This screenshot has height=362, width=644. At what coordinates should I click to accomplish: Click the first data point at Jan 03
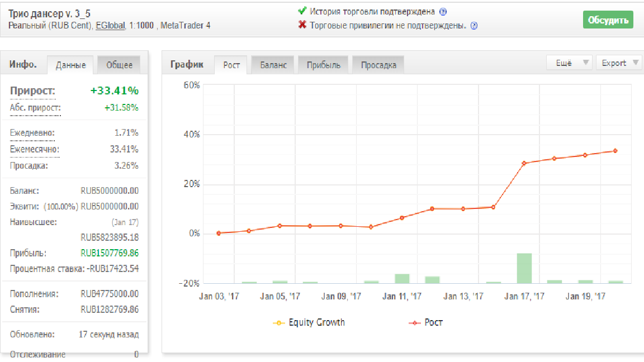[219, 233]
